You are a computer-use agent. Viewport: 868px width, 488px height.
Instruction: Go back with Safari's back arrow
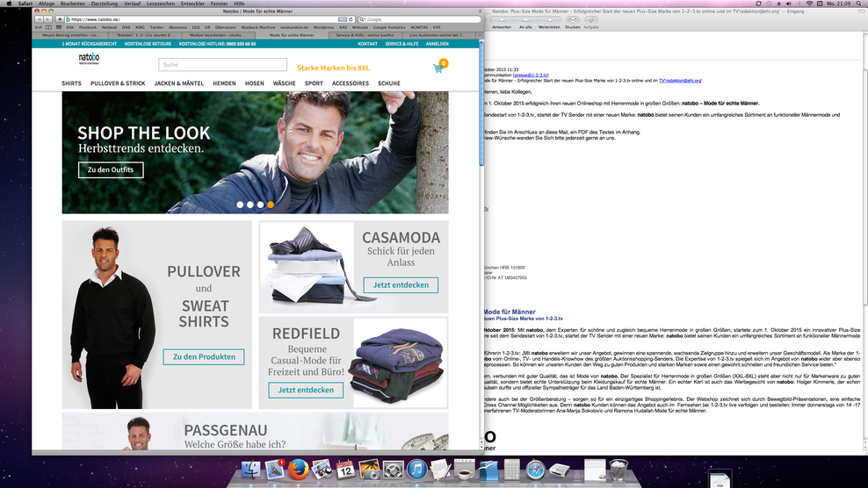[39, 19]
